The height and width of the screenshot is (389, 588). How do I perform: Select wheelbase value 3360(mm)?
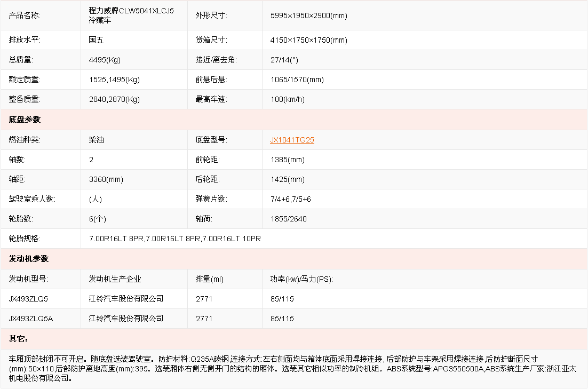[x=106, y=179]
